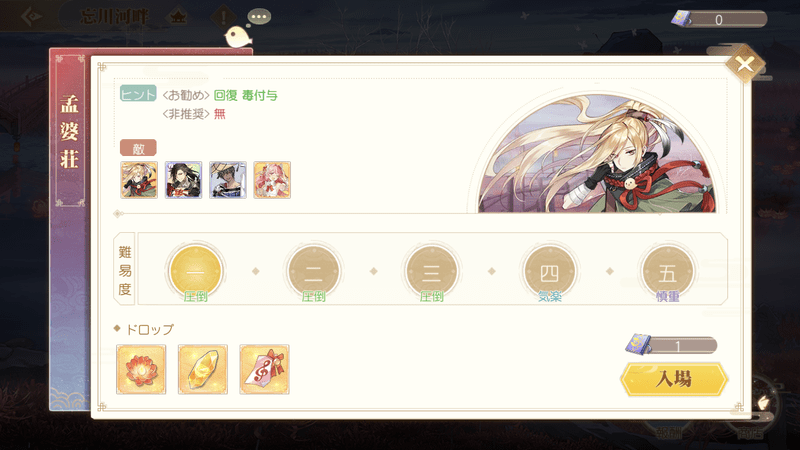View the blonde ponytail enemy portrait

(139, 180)
